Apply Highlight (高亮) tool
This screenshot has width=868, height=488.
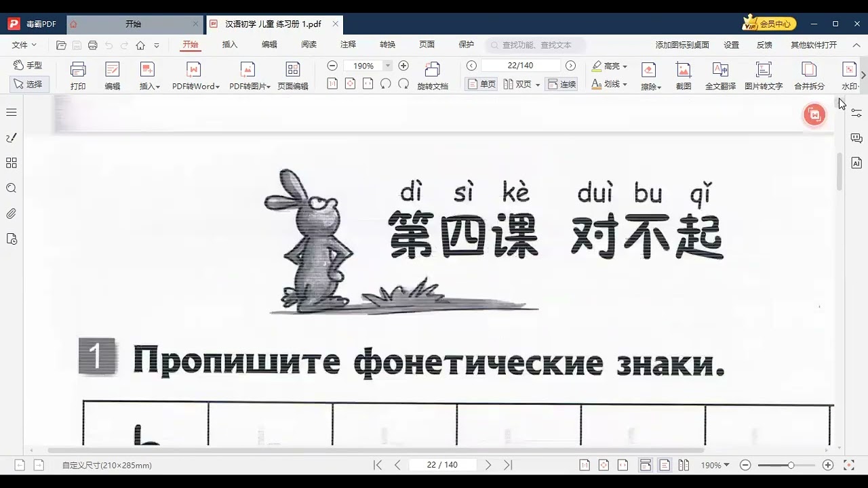coord(606,66)
